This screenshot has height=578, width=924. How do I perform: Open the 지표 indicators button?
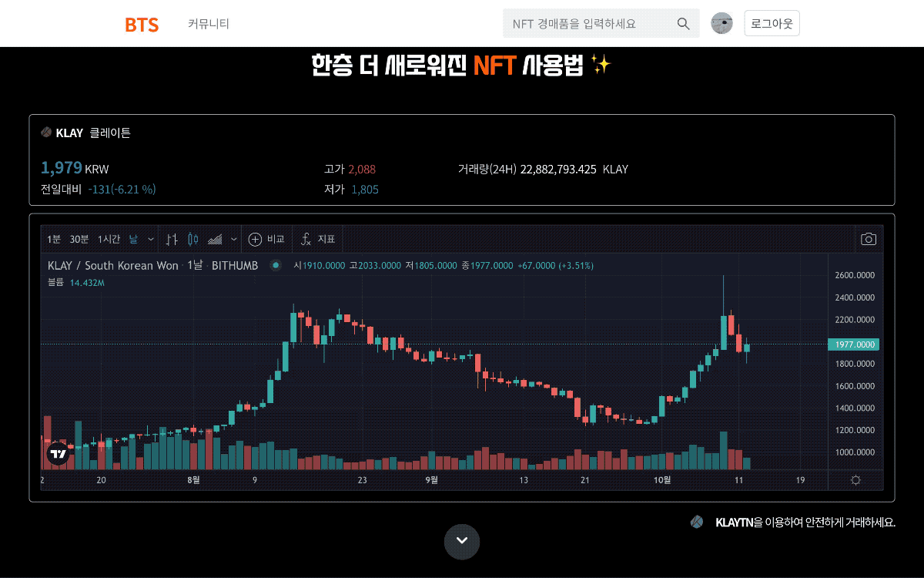pyautogui.click(x=318, y=239)
